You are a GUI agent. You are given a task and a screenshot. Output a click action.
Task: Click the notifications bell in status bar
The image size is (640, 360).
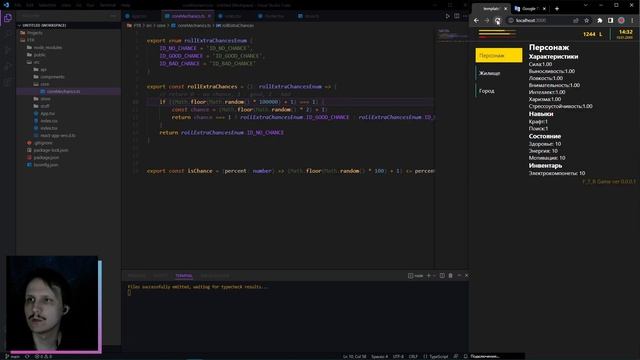[466, 356]
